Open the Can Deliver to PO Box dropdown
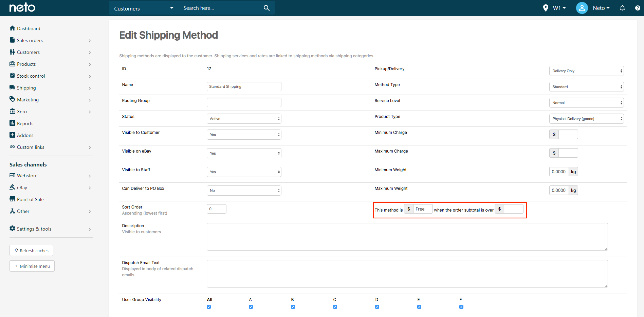The height and width of the screenshot is (317, 644). pyautogui.click(x=244, y=191)
